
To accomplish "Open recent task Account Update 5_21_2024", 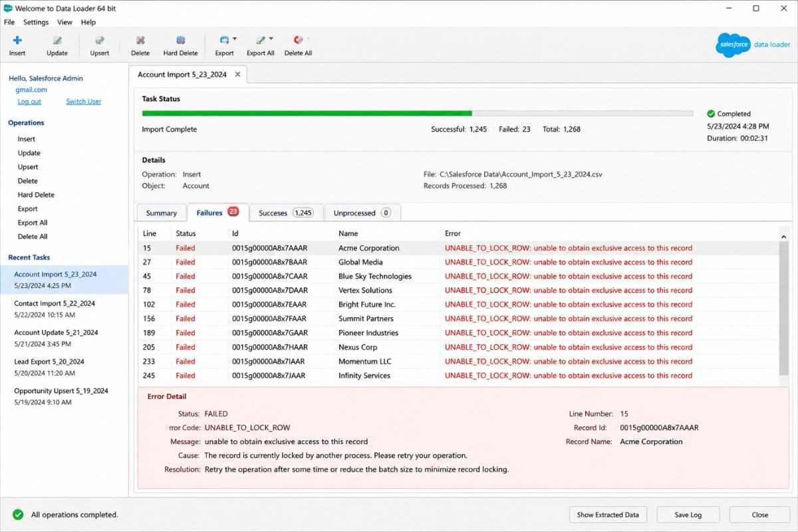I will [64, 338].
